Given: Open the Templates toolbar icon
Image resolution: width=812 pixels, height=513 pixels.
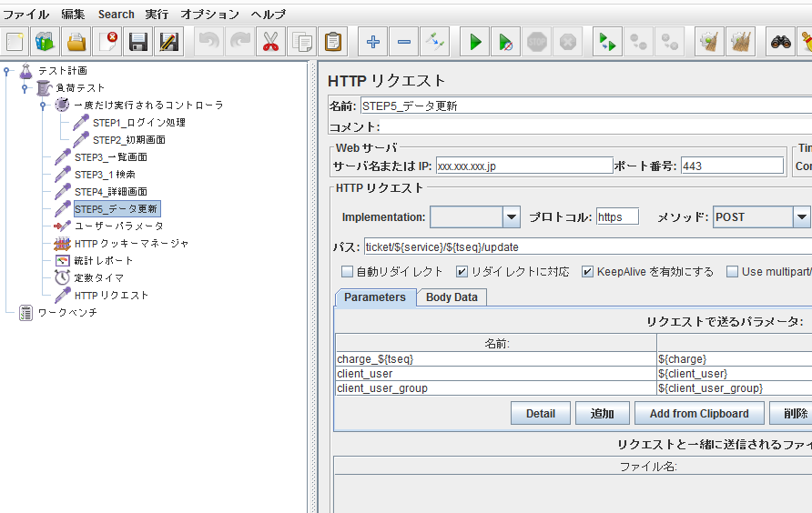Looking at the screenshot, I should tap(45, 42).
